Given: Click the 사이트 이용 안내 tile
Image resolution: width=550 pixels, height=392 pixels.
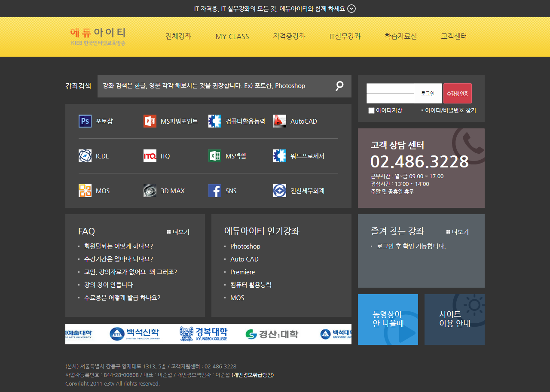Looking at the screenshot, I should click(455, 319).
